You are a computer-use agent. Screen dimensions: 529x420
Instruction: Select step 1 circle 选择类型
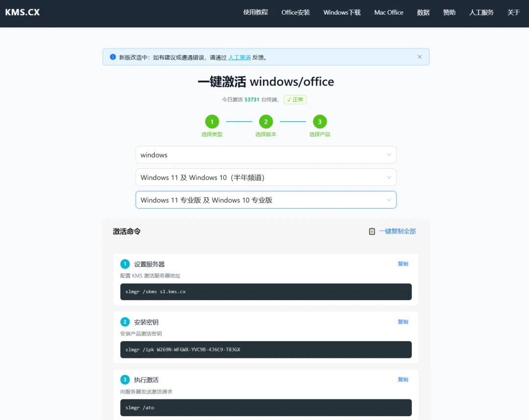(x=212, y=122)
